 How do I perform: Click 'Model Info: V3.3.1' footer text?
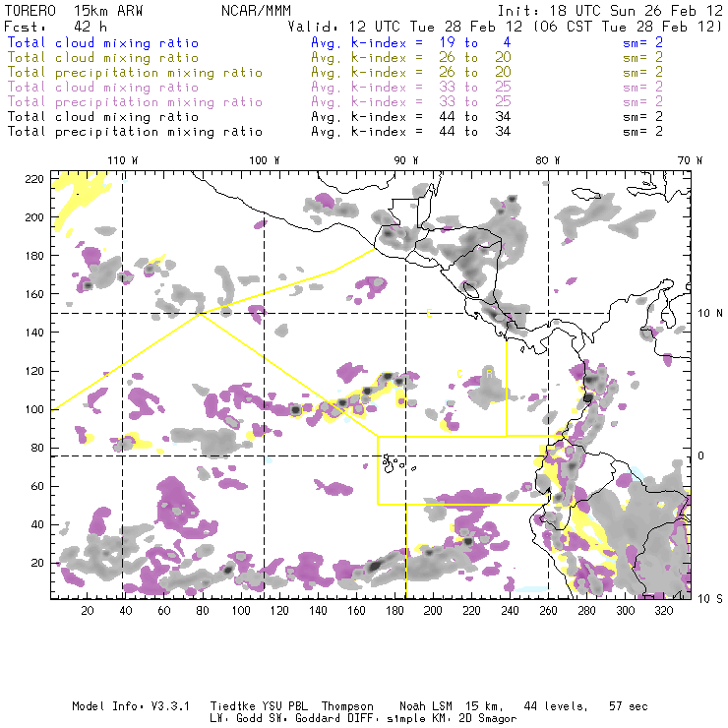tap(131, 706)
